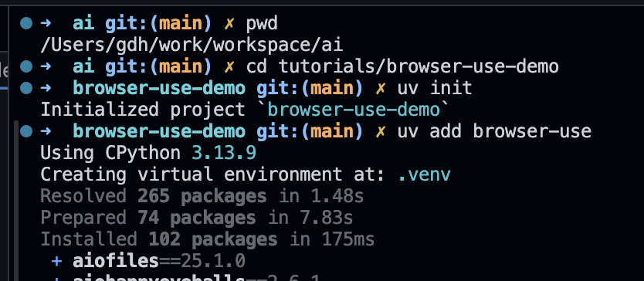The width and height of the screenshot is (644, 281).
Task: Click the 'Initialized project' output line
Action: 246,110
